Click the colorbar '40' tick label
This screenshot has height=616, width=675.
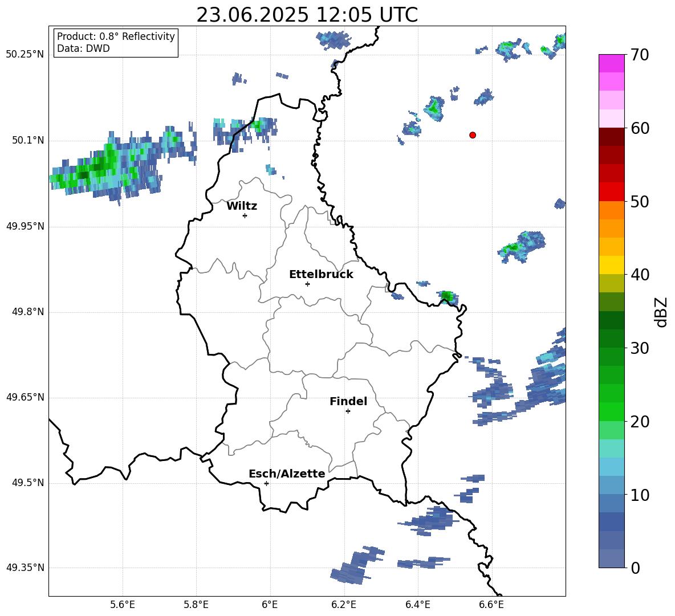coord(640,275)
